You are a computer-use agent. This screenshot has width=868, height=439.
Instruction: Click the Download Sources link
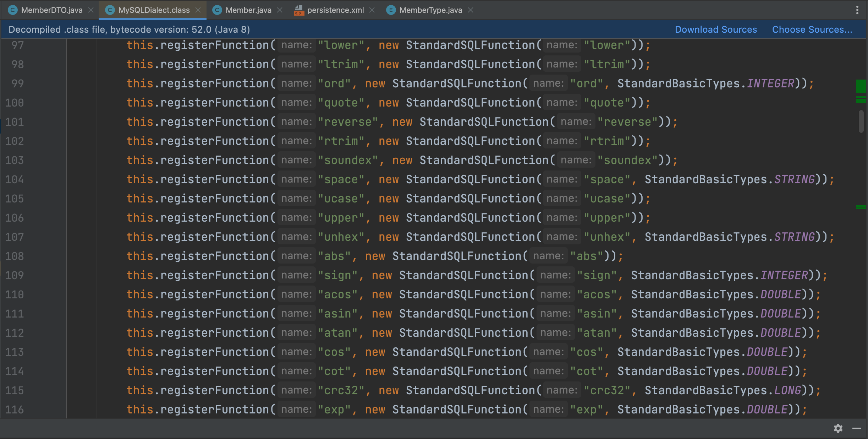716,29
